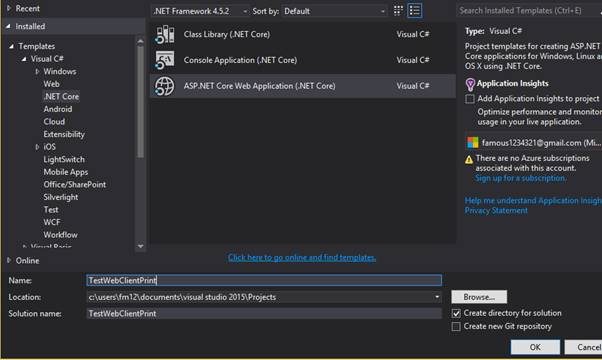Select the Office/SharePoint template category
The width and height of the screenshot is (602, 360).
coord(74,185)
